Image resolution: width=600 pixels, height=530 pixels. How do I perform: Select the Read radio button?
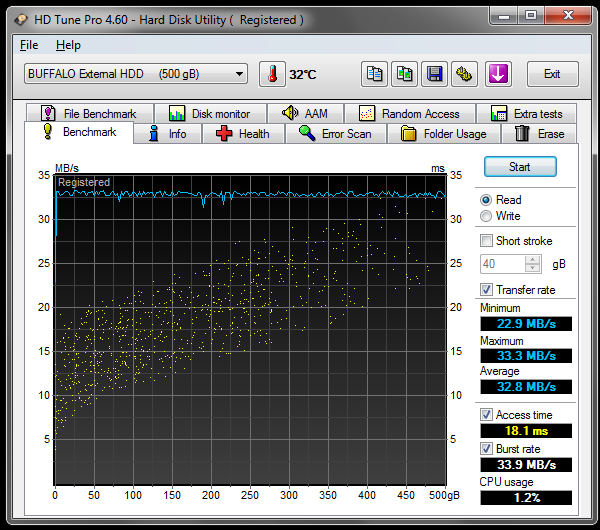(486, 200)
